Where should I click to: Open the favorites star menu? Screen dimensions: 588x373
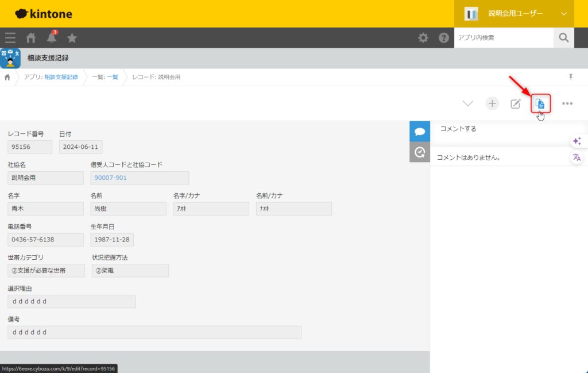72,38
